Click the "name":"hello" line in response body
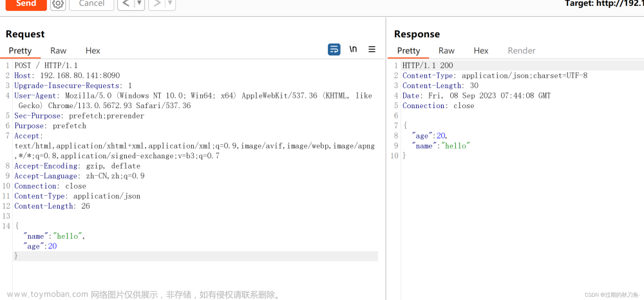 (x=440, y=145)
